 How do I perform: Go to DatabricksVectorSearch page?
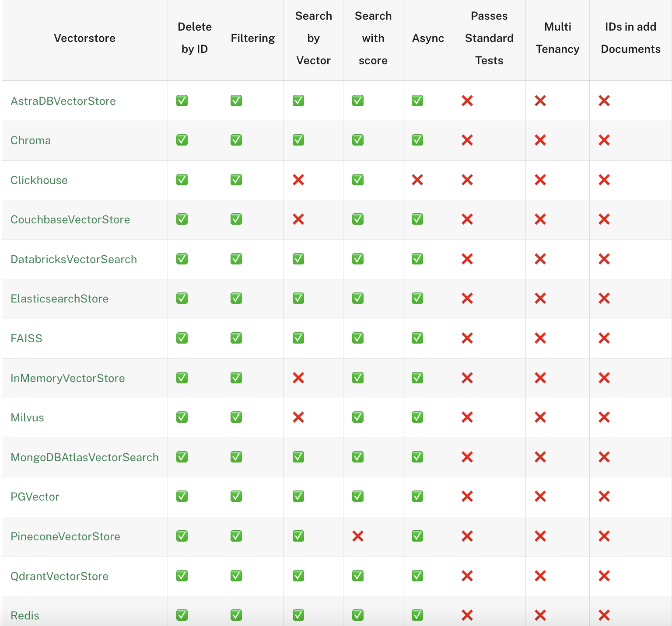73,259
